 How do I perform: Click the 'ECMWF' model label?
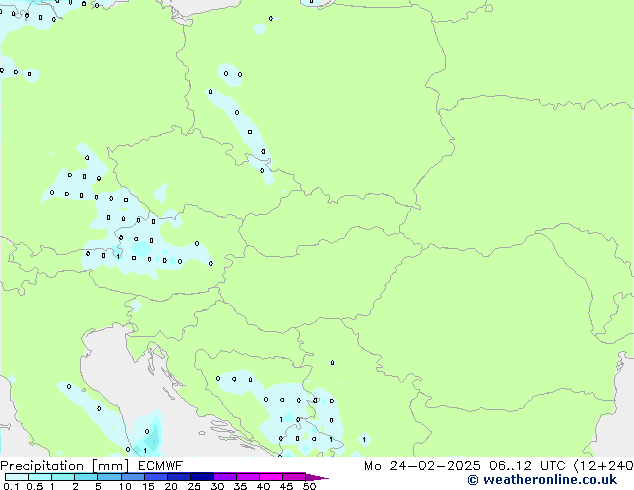tap(161, 466)
